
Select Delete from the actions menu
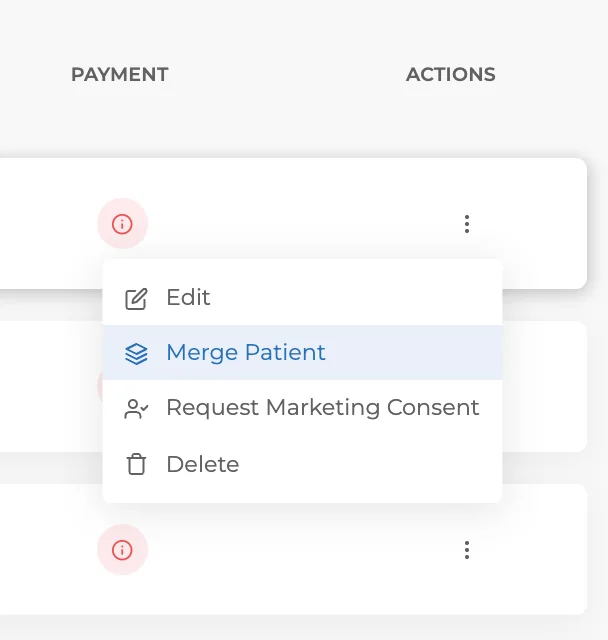coord(302,464)
